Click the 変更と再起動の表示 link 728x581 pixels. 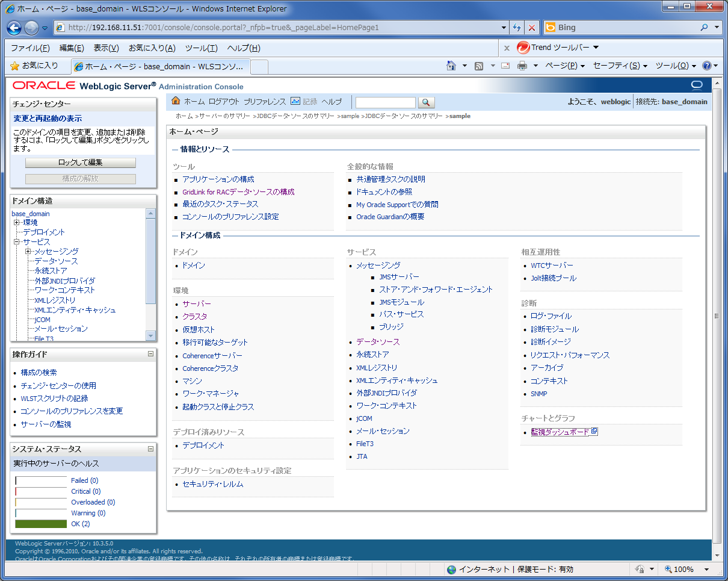(48, 119)
